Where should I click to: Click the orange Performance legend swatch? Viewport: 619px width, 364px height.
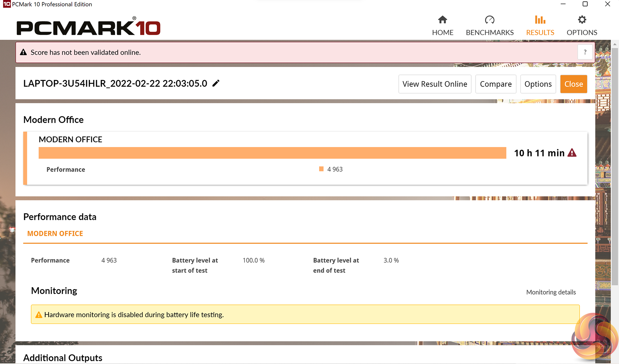(x=321, y=169)
